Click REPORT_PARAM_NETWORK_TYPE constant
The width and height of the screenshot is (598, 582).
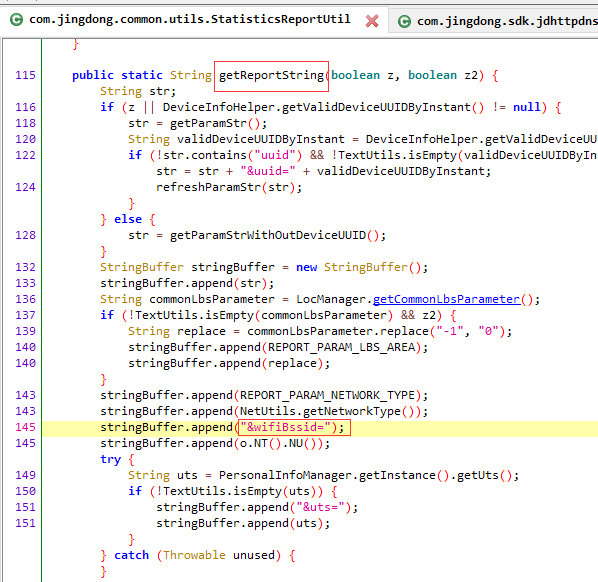(327, 395)
